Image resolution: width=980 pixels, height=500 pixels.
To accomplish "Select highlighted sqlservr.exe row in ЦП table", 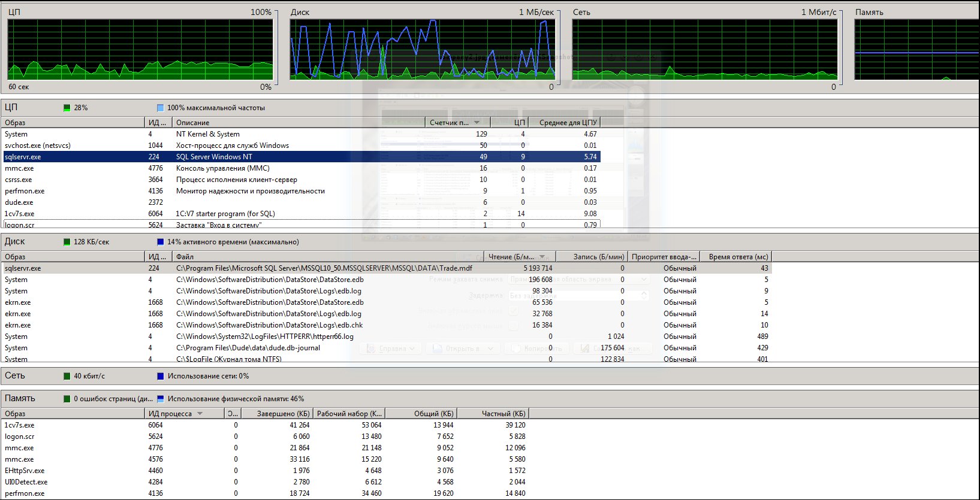I will click(x=301, y=157).
